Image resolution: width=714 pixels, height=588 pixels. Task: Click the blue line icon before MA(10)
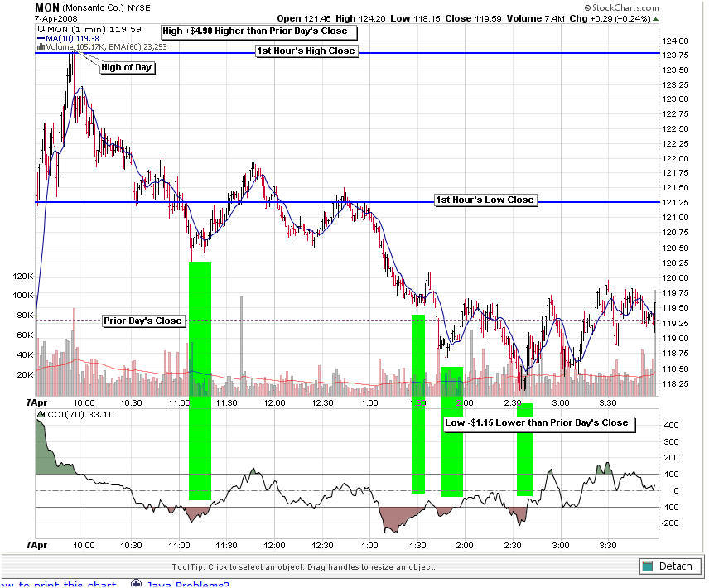click(x=41, y=39)
